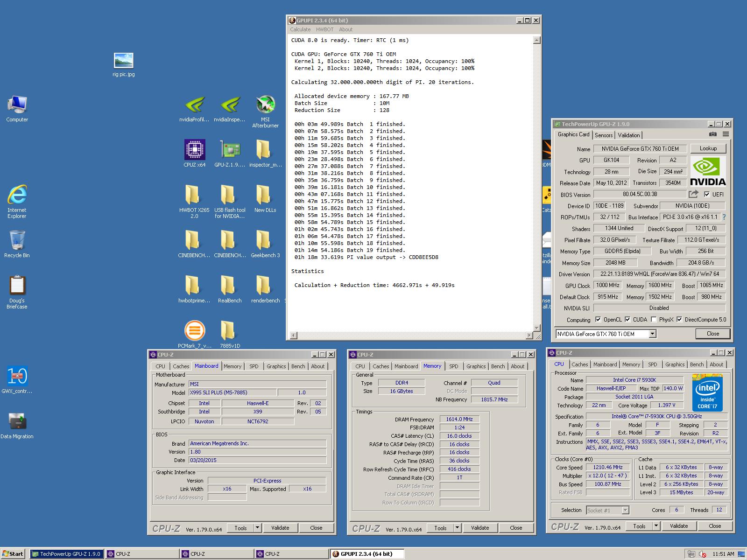Open the Geekbench 3 folder
This screenshot has width=747, height=560.
pyautogui.click(x=265, y=244)
